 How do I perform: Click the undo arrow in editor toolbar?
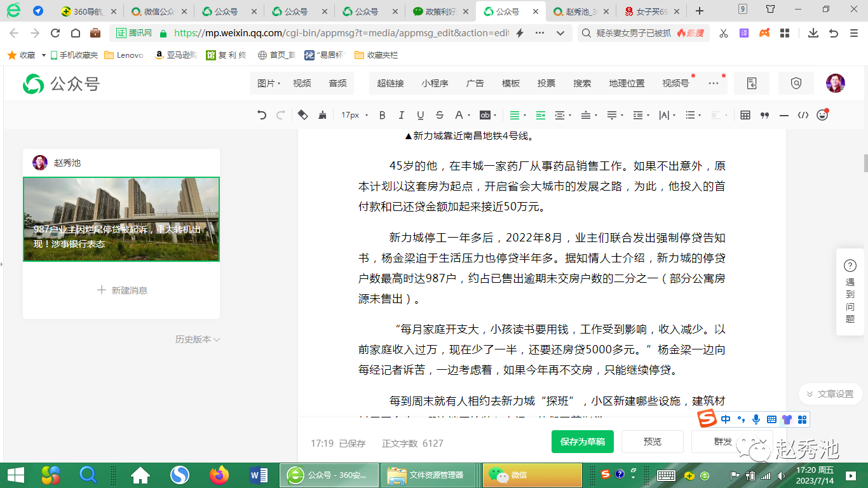(x=262, y=115)
